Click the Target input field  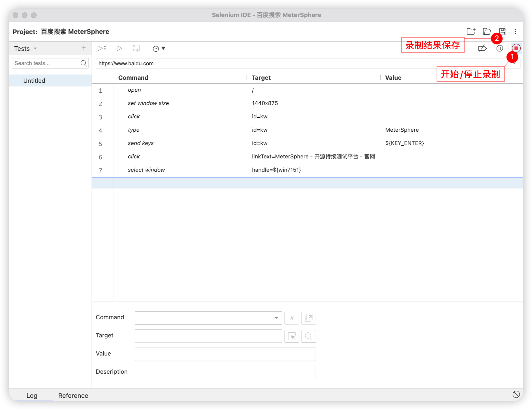coord(208,336)
